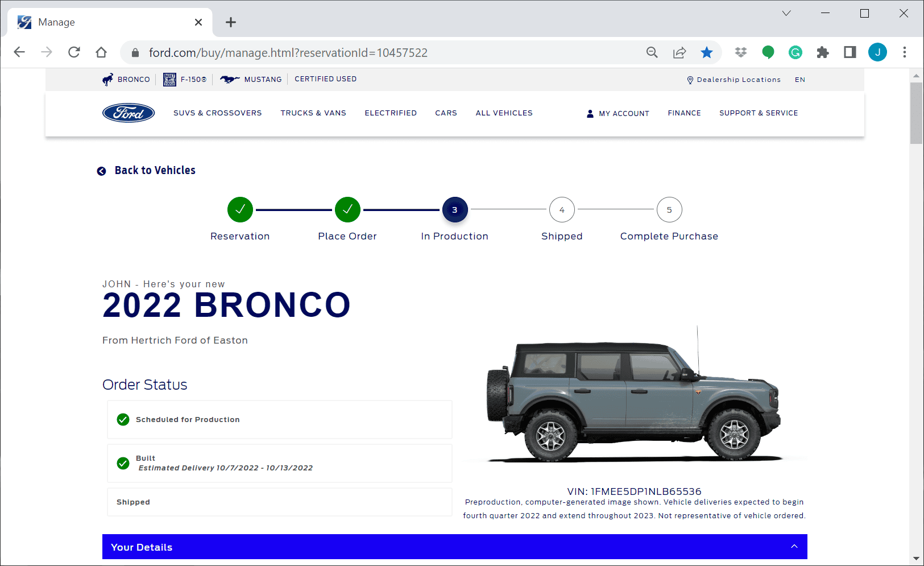This screenshot has height=566, width=924.
Task: Click the My Account person icon
Action: [590, 114]
